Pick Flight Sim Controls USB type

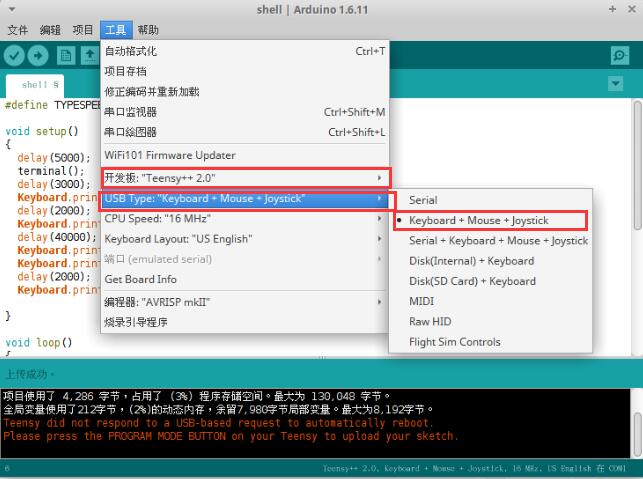[454, 342]
